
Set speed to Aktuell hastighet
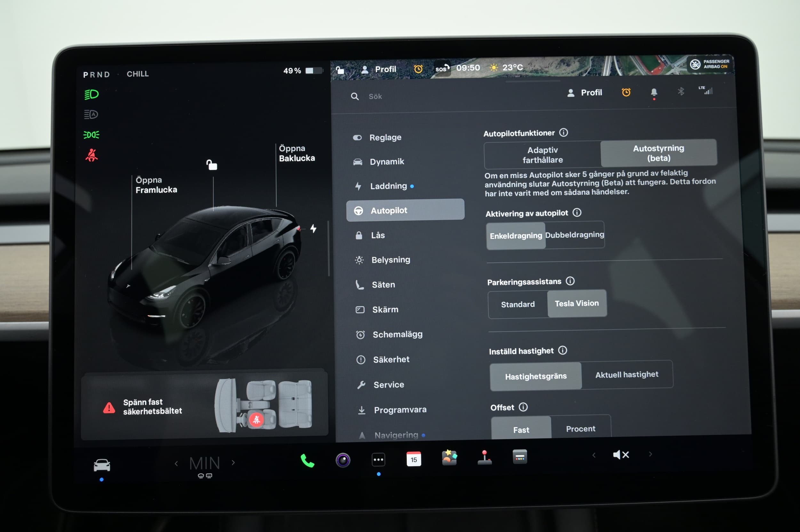(627, 375)
